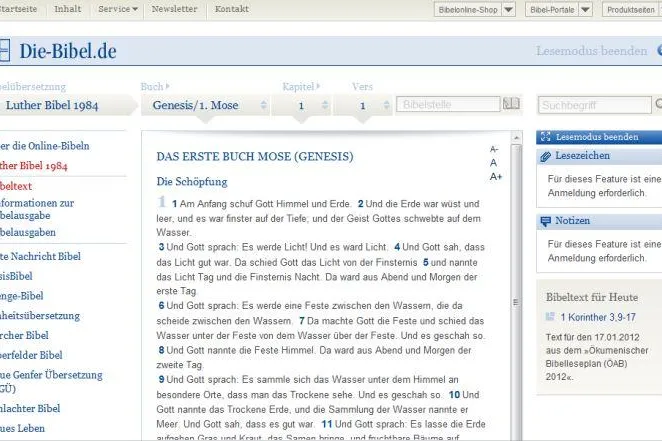Click the Die-Bibel.de logo icon
This screenshot has height=441, width=662.
click(x=4, y=51)
